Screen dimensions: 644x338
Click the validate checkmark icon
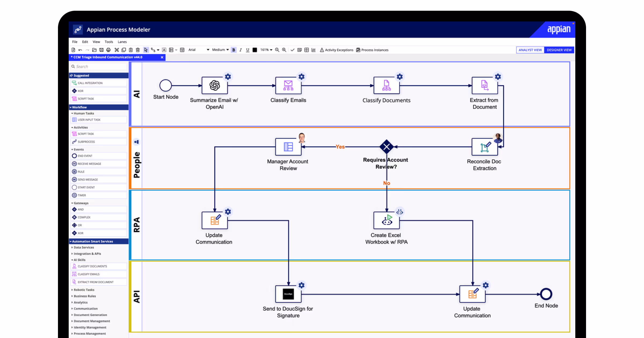coord(292,50)
